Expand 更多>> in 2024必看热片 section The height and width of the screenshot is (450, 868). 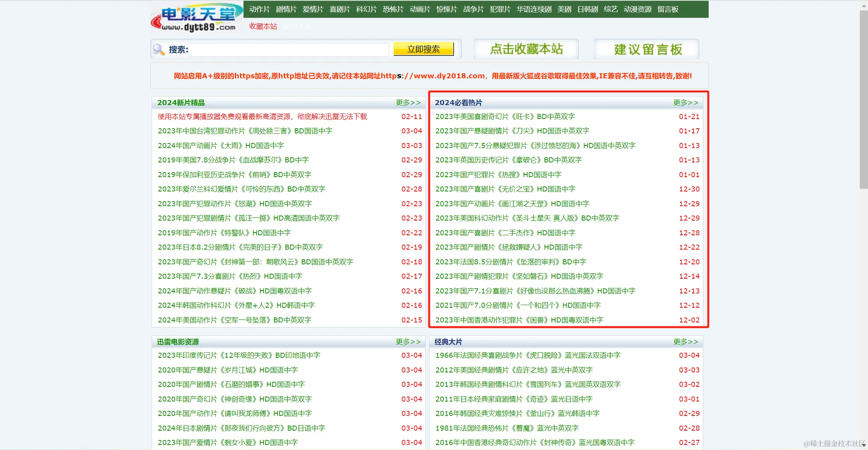point(685,103)
